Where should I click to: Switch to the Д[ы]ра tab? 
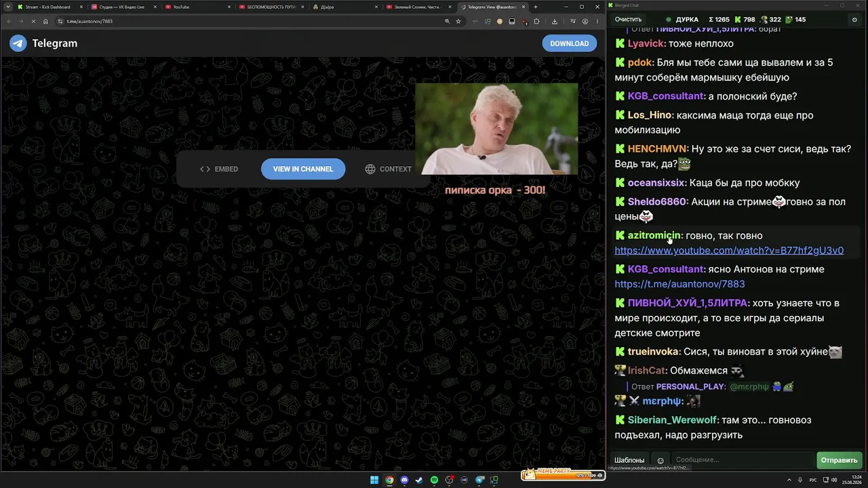point(346,7)
